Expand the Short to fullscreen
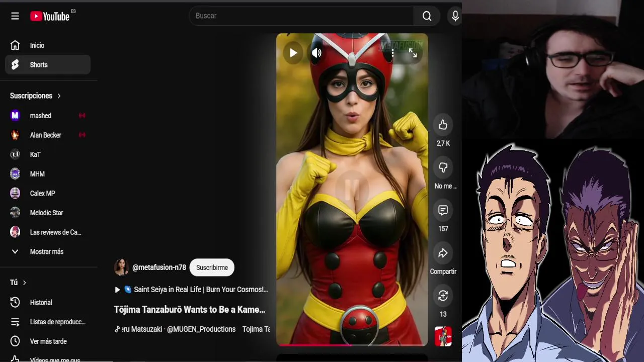The image size is (644, 362). (413, 53)
